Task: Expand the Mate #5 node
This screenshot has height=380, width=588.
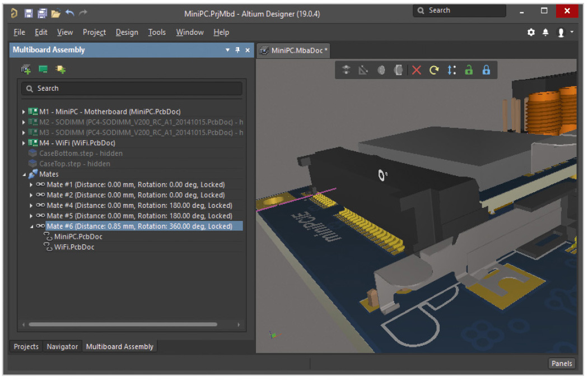Action: click(31, 216)
